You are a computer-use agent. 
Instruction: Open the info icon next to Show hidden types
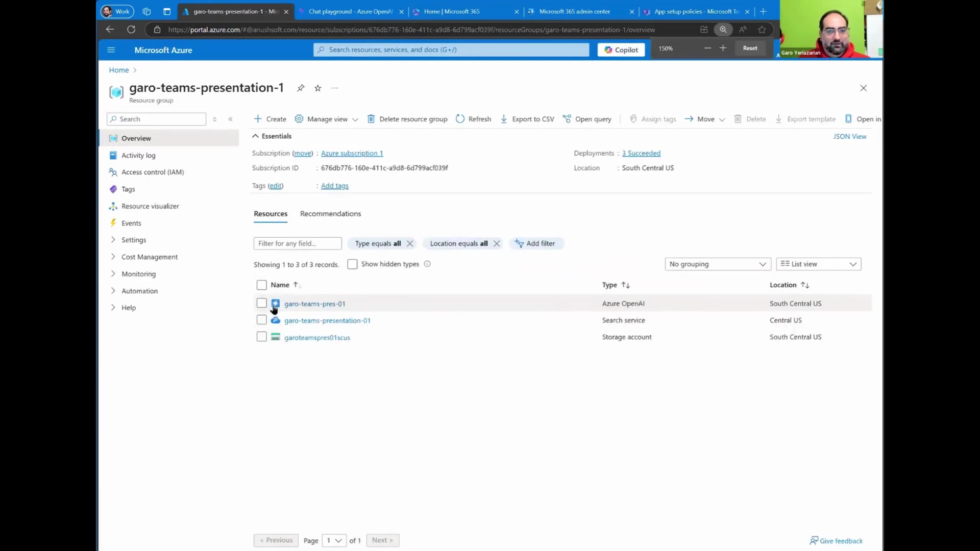point(427,264)
